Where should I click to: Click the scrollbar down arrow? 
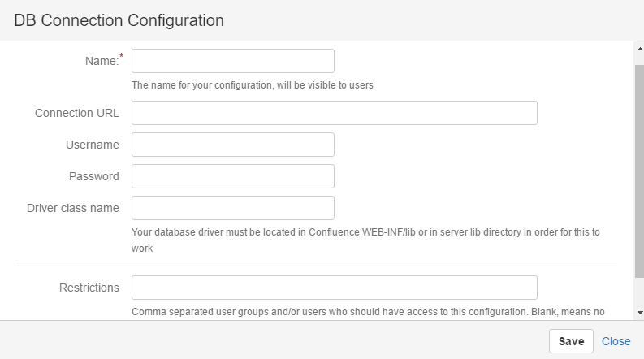[640, 313]
